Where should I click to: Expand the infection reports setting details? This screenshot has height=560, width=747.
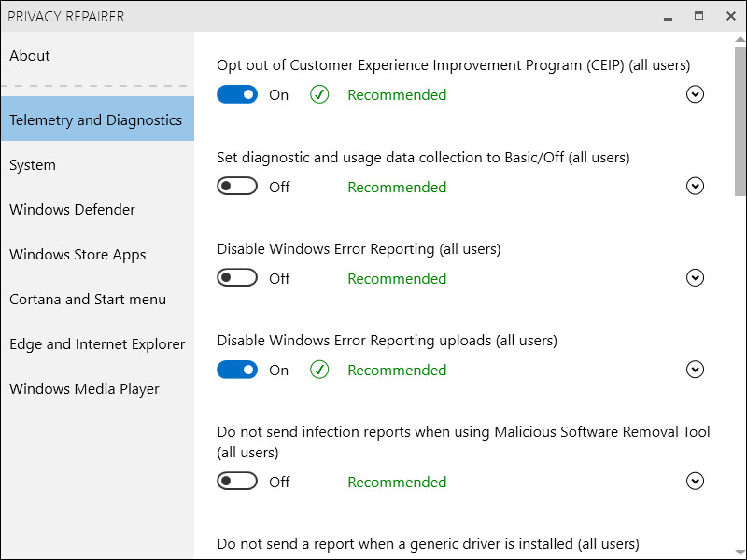tap(694, 482)
